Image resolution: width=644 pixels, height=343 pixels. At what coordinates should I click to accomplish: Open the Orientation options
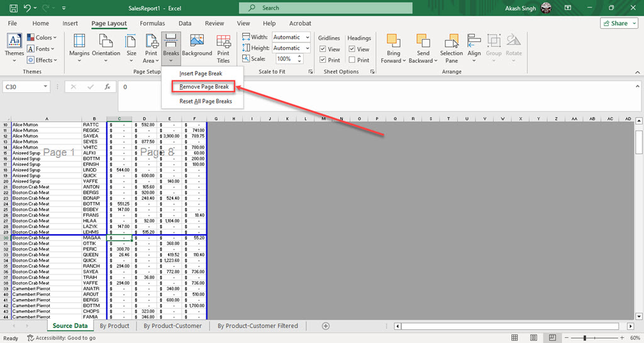coord(106,48)
